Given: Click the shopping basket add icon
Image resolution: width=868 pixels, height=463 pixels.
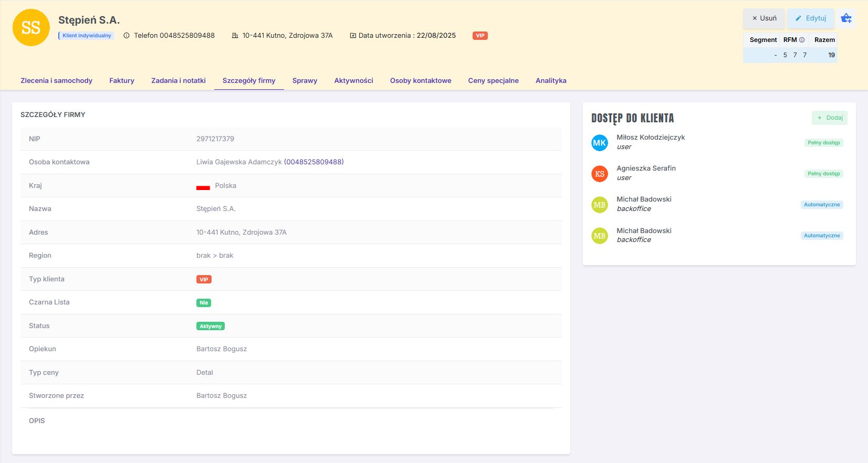Looking at the screenshot, I should tap(846, 18).
